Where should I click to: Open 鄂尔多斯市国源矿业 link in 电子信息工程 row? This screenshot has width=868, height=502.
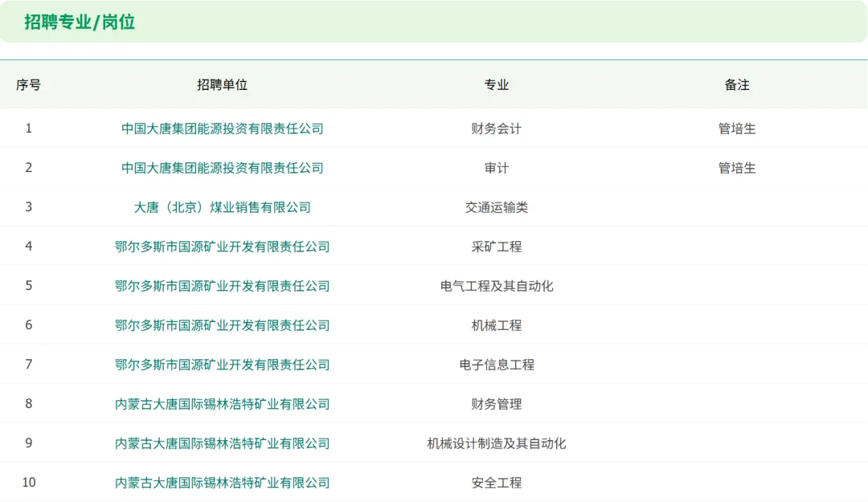[222, 364]
